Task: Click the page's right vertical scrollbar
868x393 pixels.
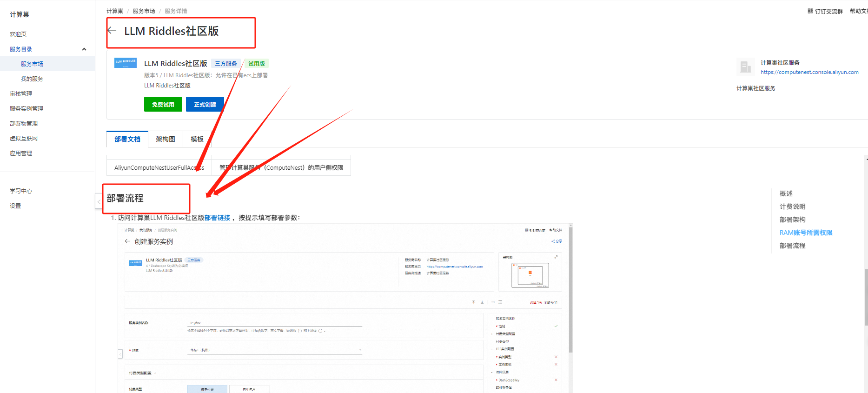Action: 866,298
